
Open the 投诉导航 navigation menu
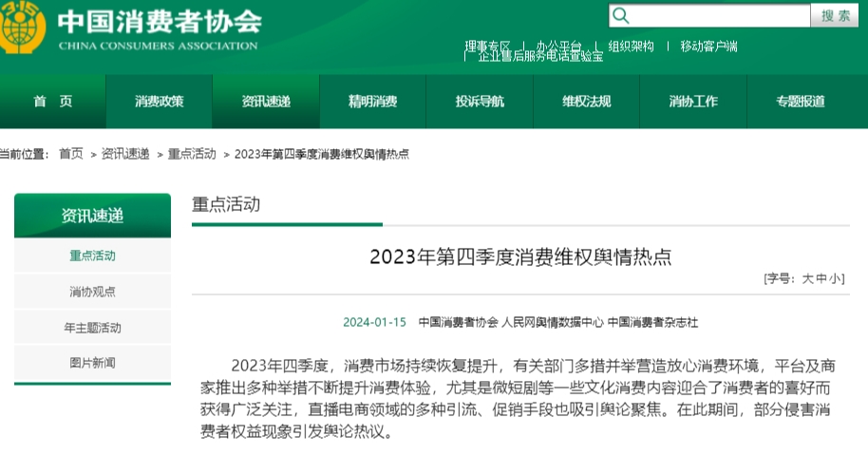(480, 102)
